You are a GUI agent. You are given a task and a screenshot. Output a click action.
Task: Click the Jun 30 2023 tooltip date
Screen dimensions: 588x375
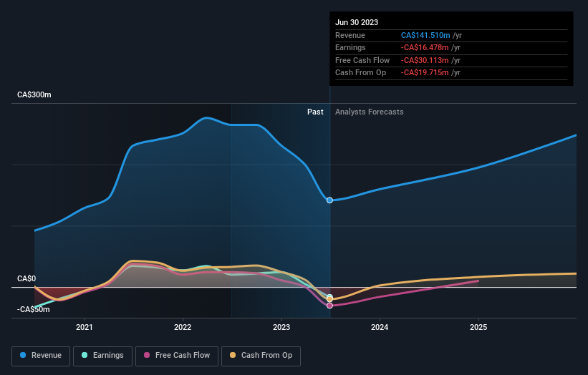point(357,22)
